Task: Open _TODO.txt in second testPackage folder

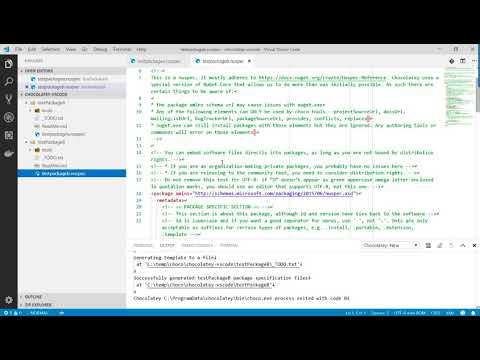Action: click(x=72, y=158)
